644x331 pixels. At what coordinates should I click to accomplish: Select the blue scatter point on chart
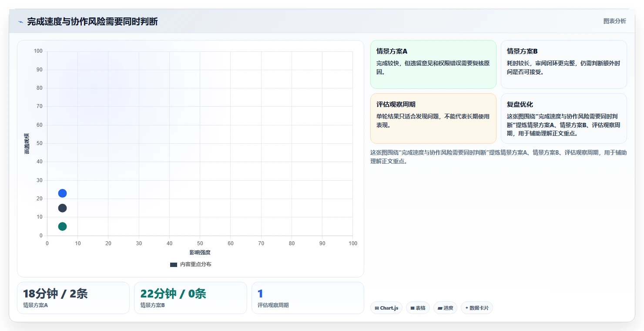(x=62, y=193)
